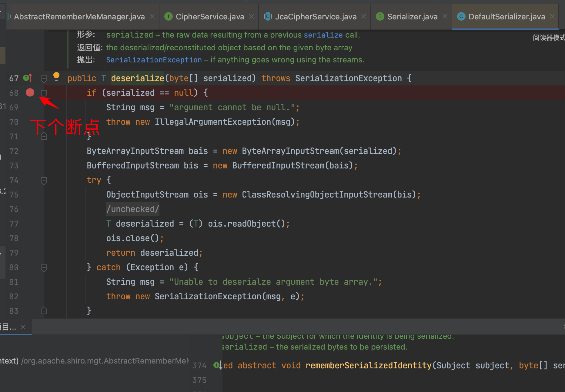Collapse the catch block fold on line 80
The width and height of the screenshot is (565, 392).
(x=44, y=268)
